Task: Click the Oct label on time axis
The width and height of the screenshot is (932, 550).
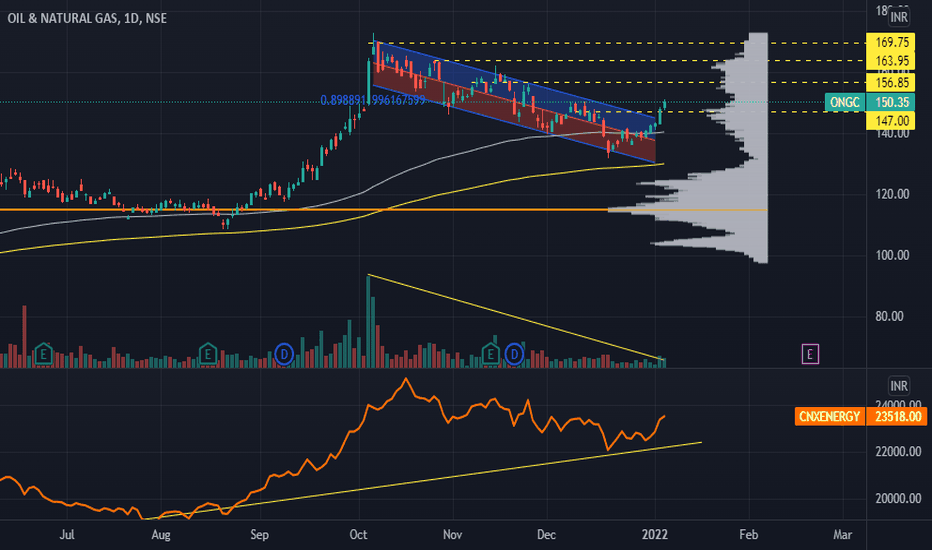Action: pyautogui.click(x=358, y=535)
